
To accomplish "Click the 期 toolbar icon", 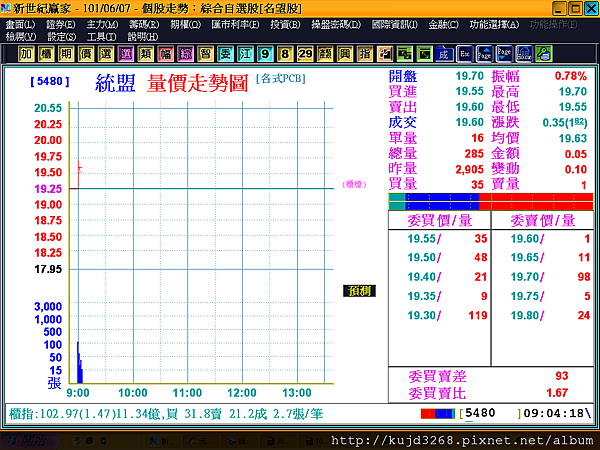I will point(66,54).
